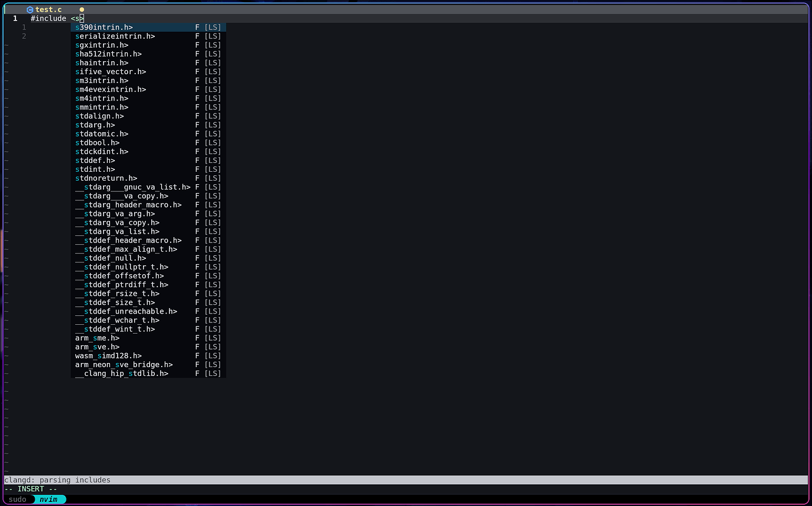Select stdbool.h from the completion menu
The width and height of the screenshot is (812, 506).
click(98, 142)
